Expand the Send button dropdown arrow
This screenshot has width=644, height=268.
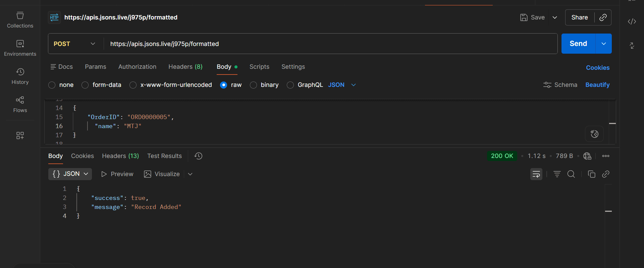(604, 44)
